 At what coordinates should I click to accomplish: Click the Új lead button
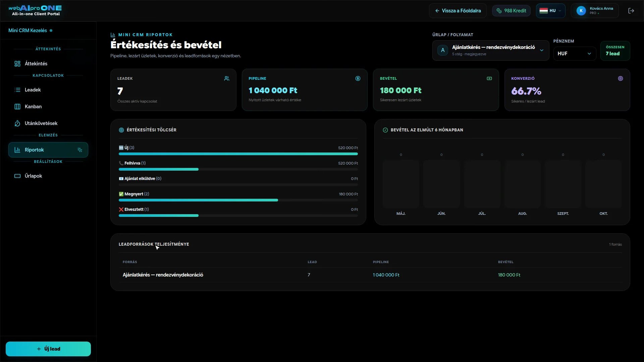click(48, 349)
